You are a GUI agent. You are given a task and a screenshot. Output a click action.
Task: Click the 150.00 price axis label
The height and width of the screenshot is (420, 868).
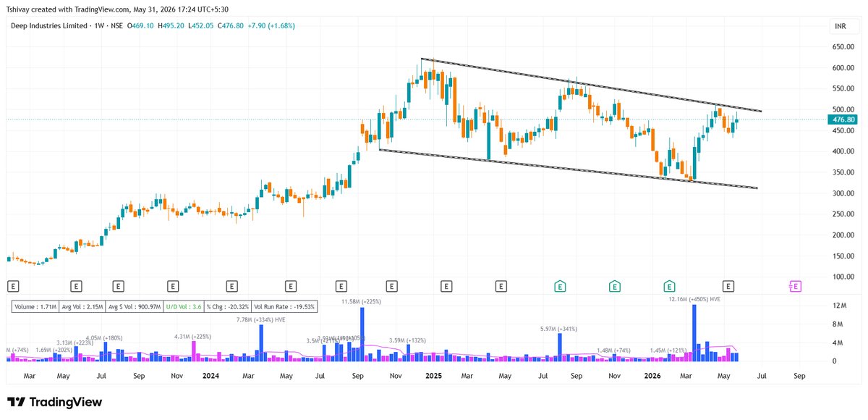tap(843, 257)
